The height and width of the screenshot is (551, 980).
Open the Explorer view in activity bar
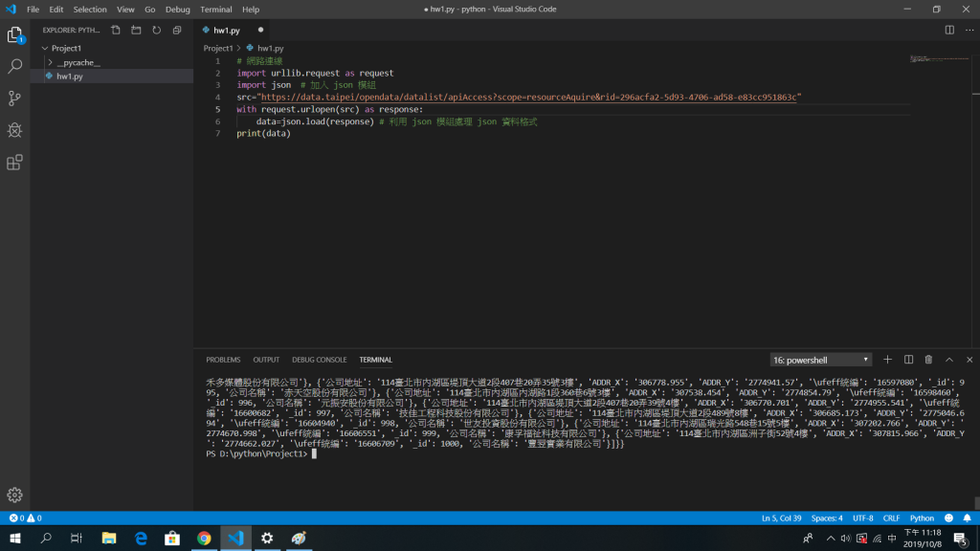[x=15, y=35]
